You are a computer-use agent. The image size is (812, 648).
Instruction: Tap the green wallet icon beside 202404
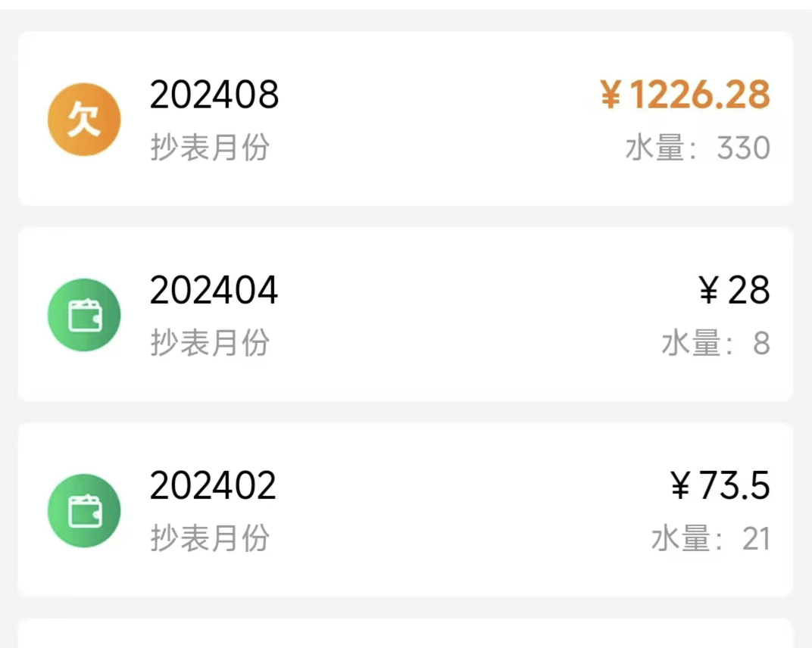click(84, 315)
